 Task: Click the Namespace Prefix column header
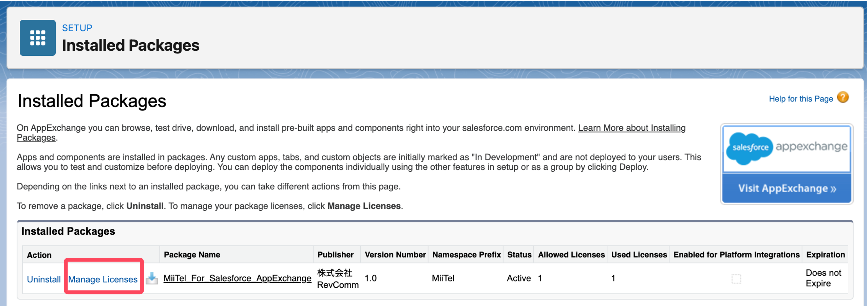pyautogui.click(x=466, y=255)
